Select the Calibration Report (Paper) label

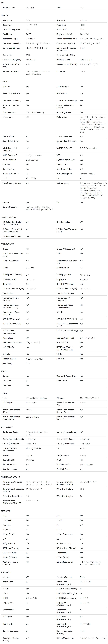click(x=10, y=639)
